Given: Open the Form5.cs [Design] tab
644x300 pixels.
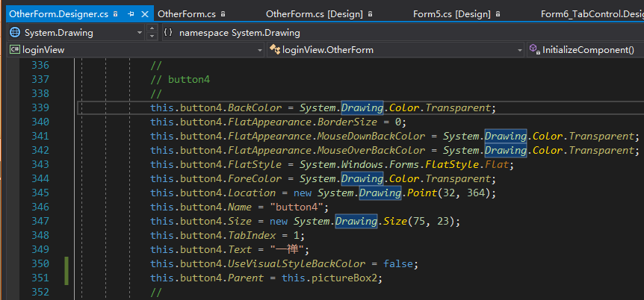Looking at the screenshot, I should click(452, 14).
